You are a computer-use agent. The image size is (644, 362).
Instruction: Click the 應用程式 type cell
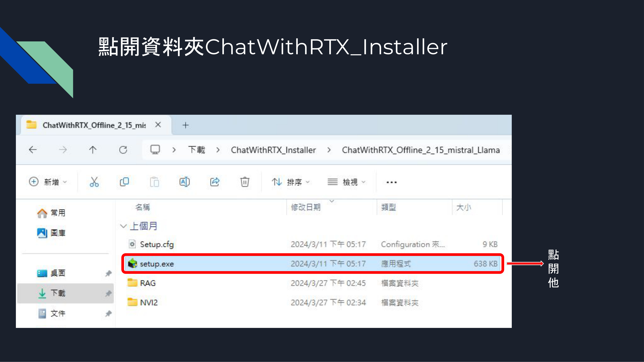click(x=396, y=264)
